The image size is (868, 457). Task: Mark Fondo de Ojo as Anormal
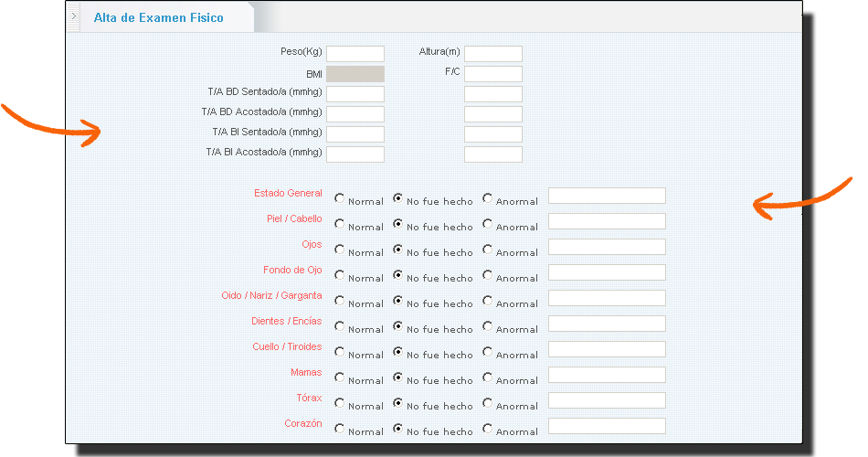tap(488, 275)
